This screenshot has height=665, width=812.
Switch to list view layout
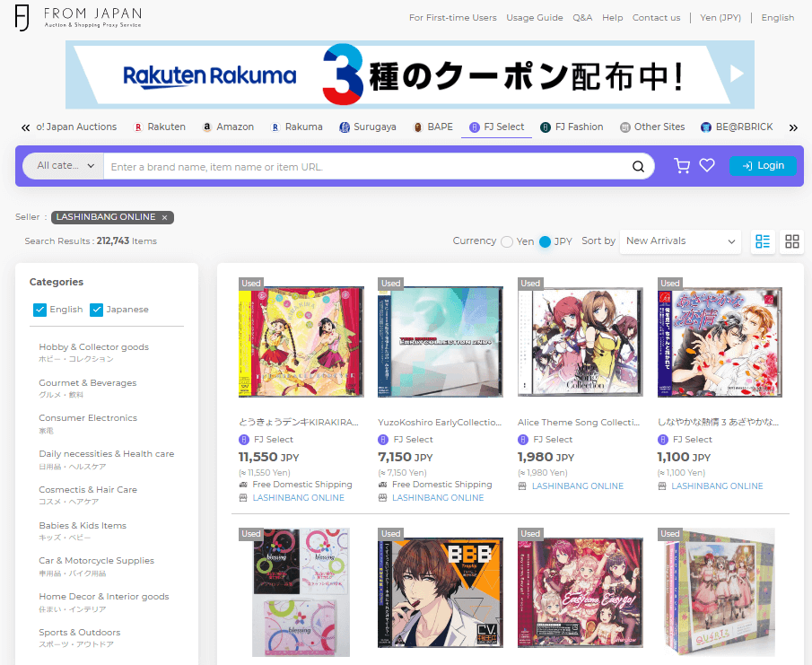click(763, 241)
